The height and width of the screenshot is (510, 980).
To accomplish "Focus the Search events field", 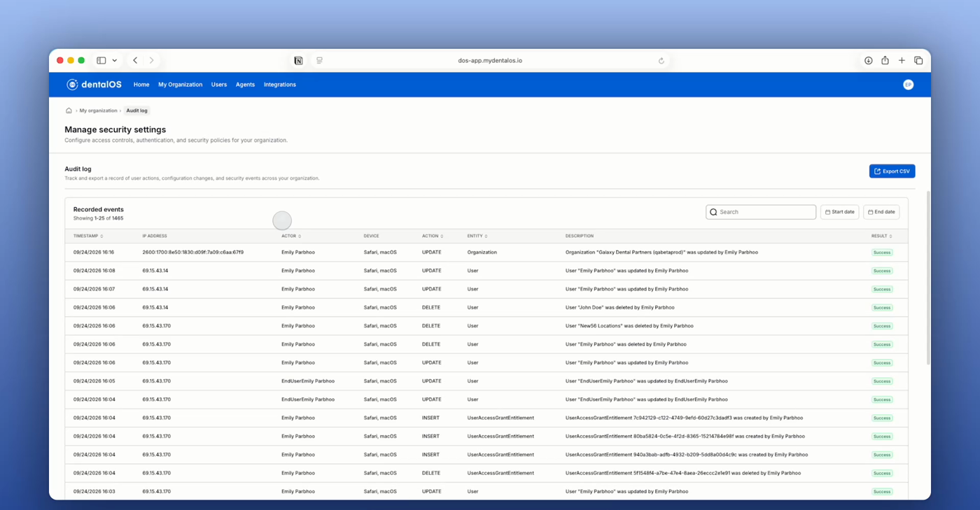I will pyautogui.click(x=761, y=212).
